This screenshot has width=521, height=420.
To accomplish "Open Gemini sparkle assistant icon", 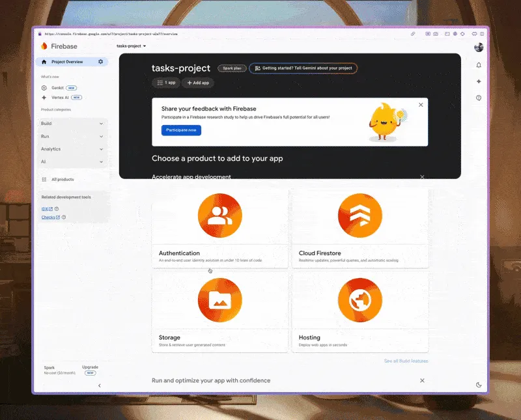I will [479, 81].
